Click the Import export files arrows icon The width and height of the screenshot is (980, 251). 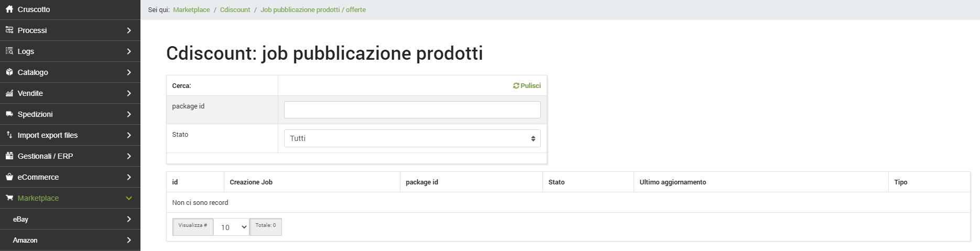click(x=9, y=135)
